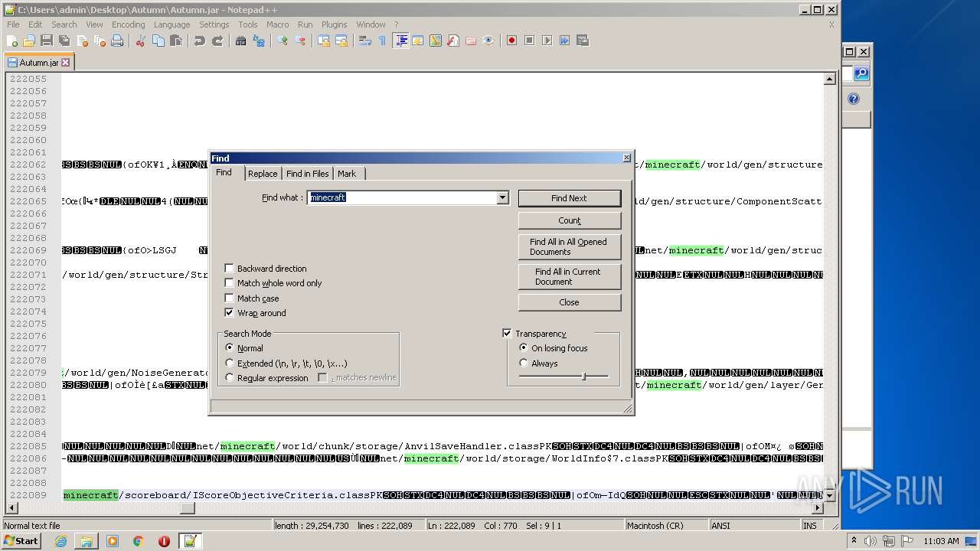Open the File menu
This screenshot has height=551, width=980.
click(x=13, y=24)
